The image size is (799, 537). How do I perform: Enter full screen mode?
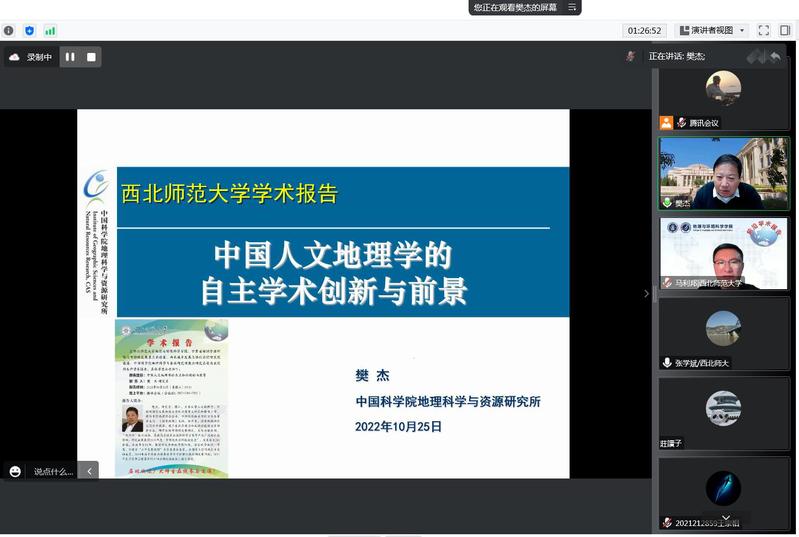pyautogui.click(x=764, y=31)
